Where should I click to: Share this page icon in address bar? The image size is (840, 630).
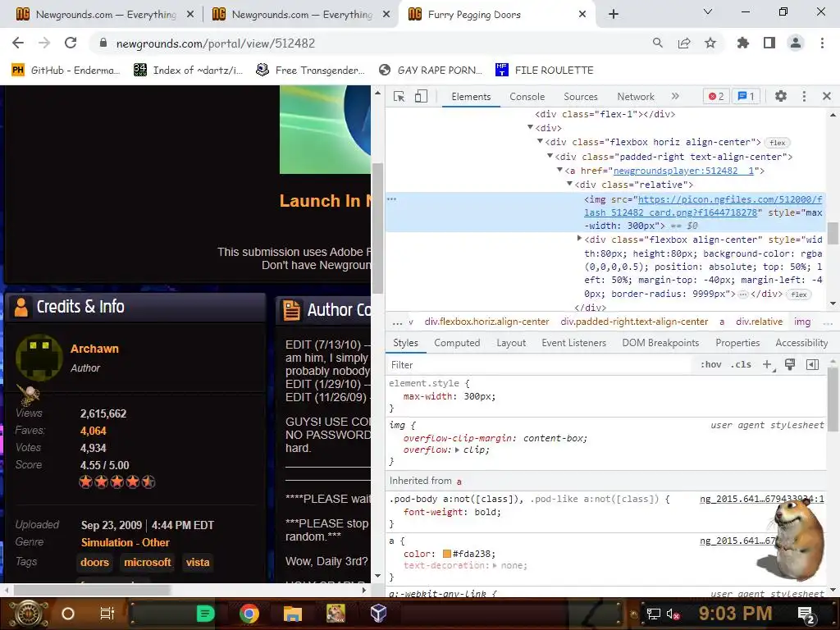coord(684,43)
